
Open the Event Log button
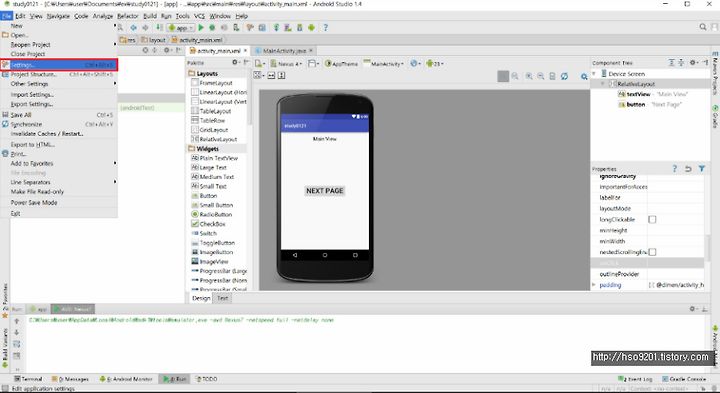click(x=635, y=379)
